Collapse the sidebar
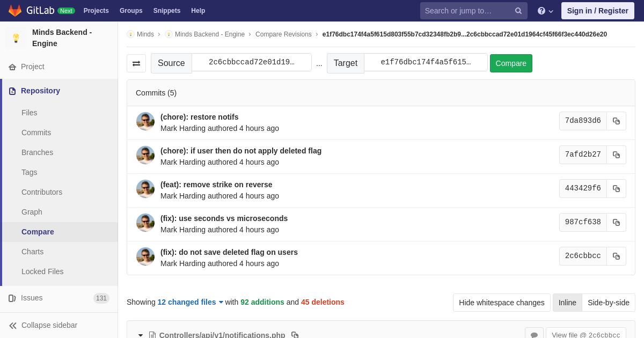The height and width of the screenshot is (338, 644). 43,325
